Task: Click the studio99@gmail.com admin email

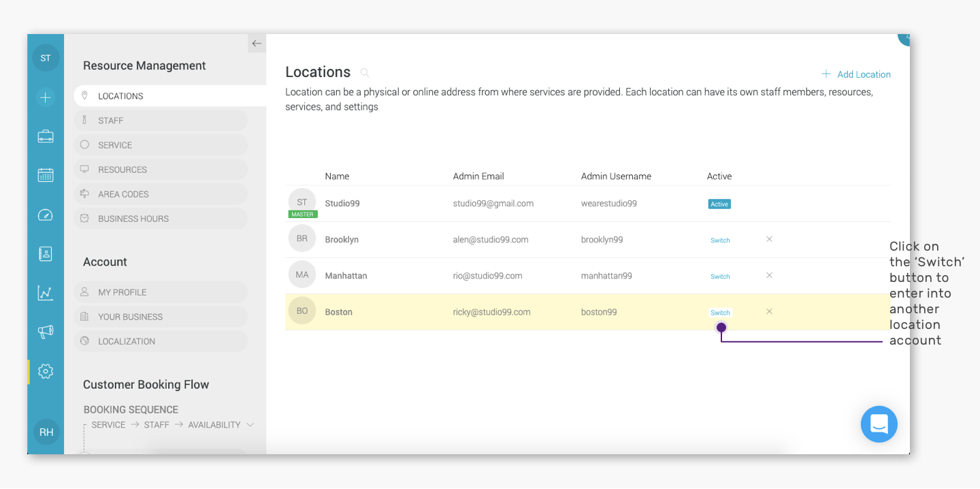Action: [493, 204]
